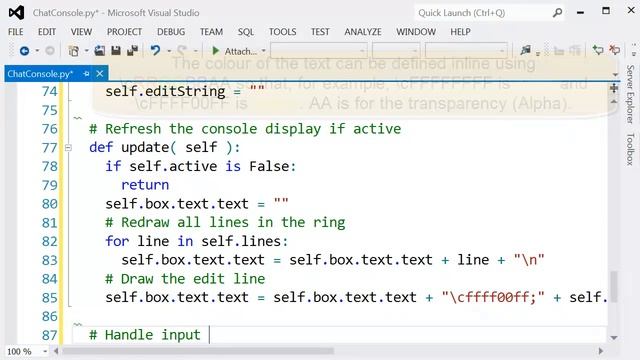Open the New Project dropdown arrow
This screenshot has width=640, height=360.
(x=87, y=51)
